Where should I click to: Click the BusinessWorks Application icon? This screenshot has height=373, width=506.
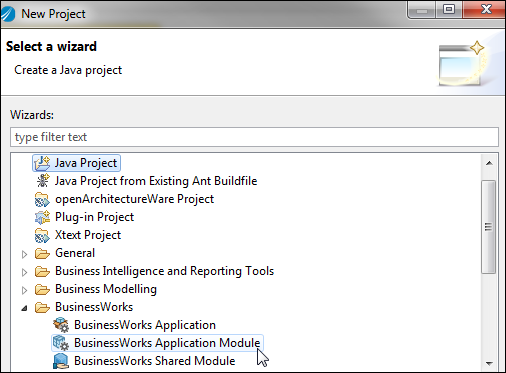click(61, 325)
